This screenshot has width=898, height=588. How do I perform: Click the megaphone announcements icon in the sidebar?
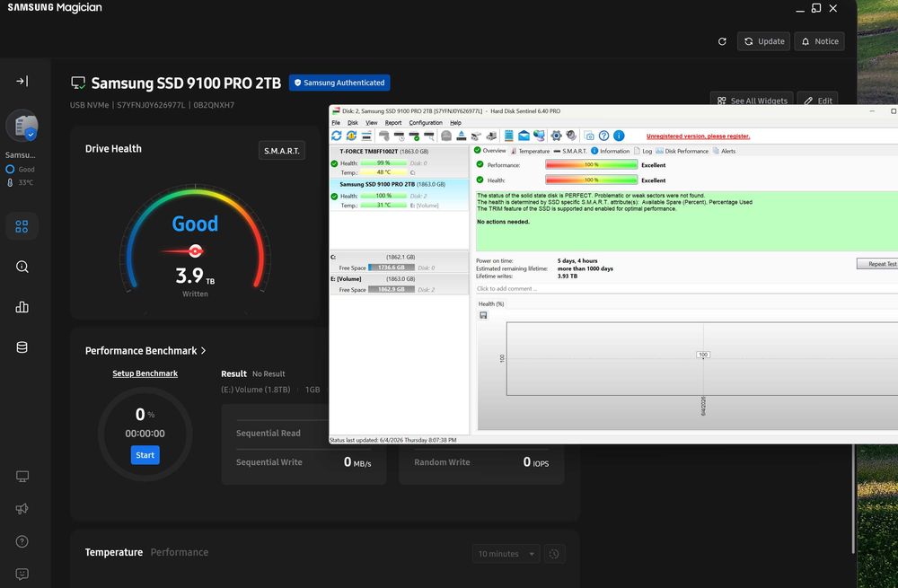point(22,509)
